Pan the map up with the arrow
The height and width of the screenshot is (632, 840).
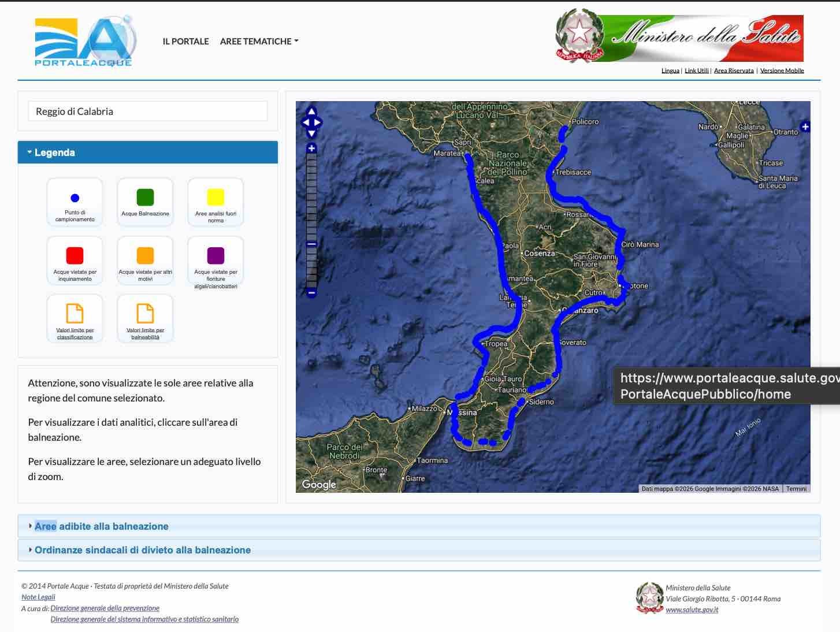pyautogui.click(x=311, y=111)
